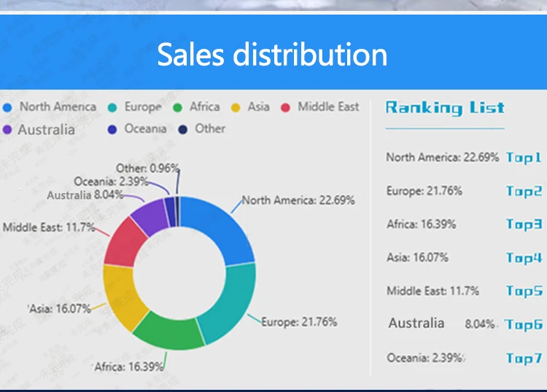The width and height of the screenshot is (547, 392).
Task: Click the Top6 label next to Australia
Action: coord(524,324)
